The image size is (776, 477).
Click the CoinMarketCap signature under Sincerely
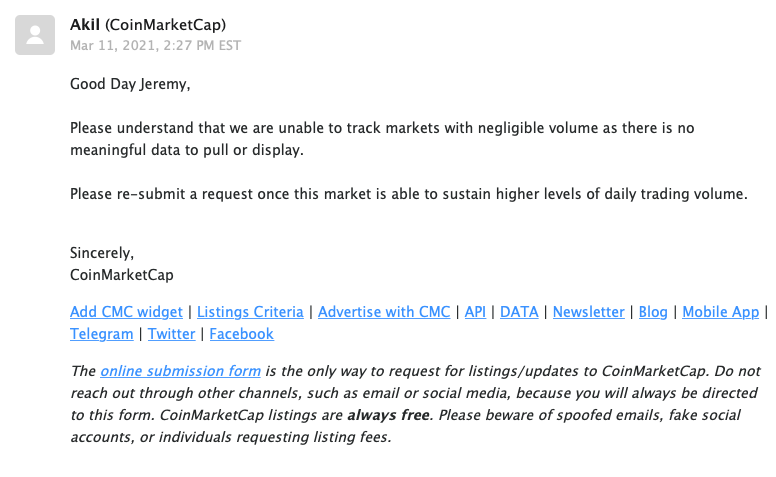[x=122, y=275]
